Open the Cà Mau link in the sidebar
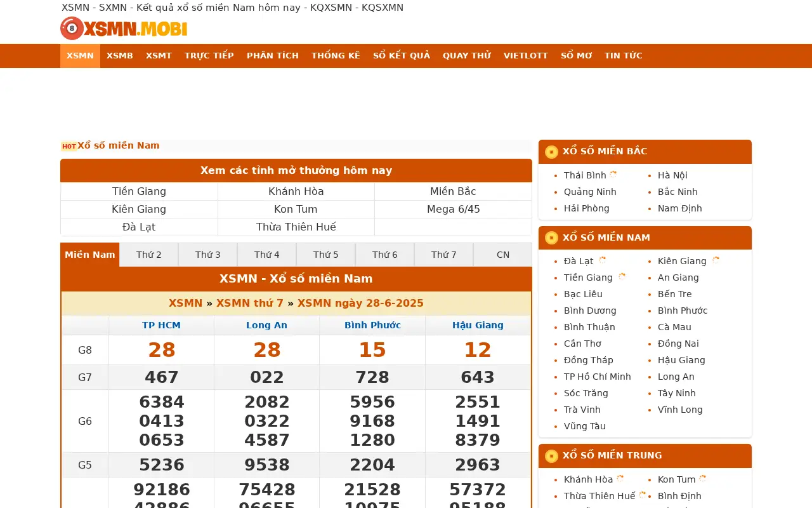The height and width of the screenshot is (508, 812). (x=674, y=327)
